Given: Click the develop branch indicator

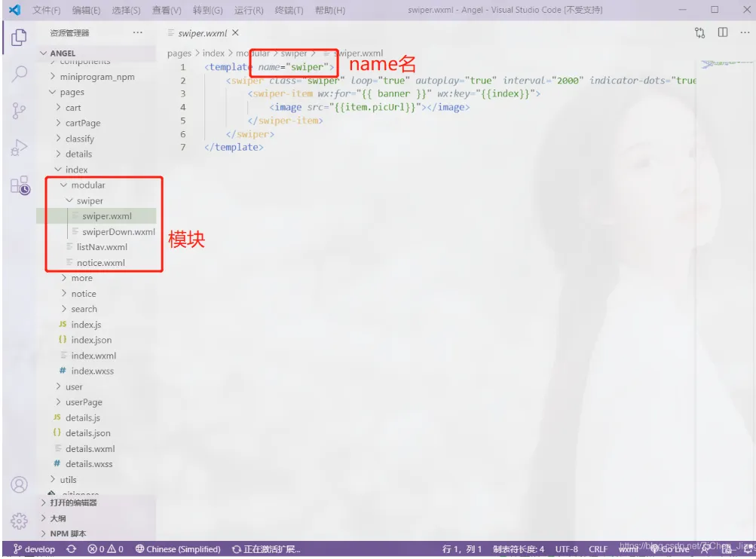Looking at the screenshot, I should (x=34, y=549).
